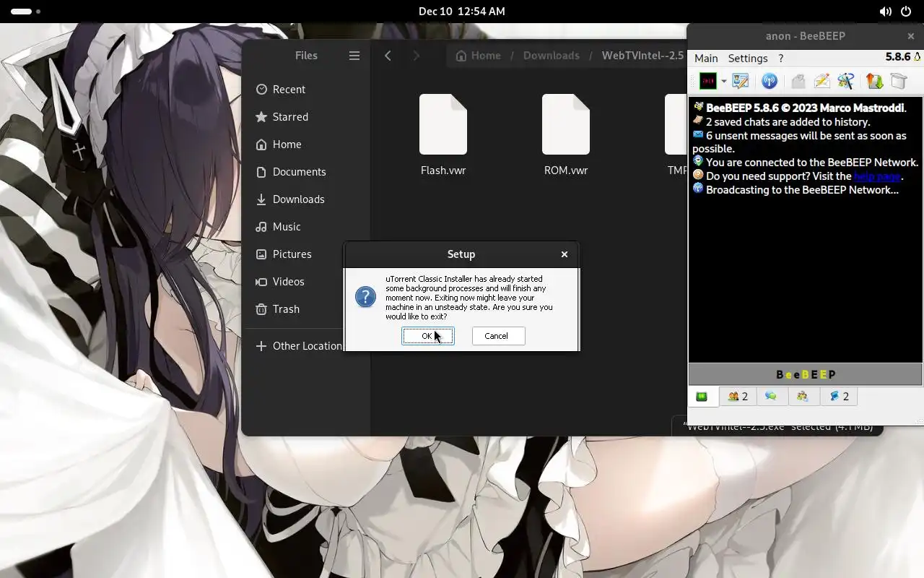Open the Files hamburger menu
924x578 pixels.
point(354,56)
